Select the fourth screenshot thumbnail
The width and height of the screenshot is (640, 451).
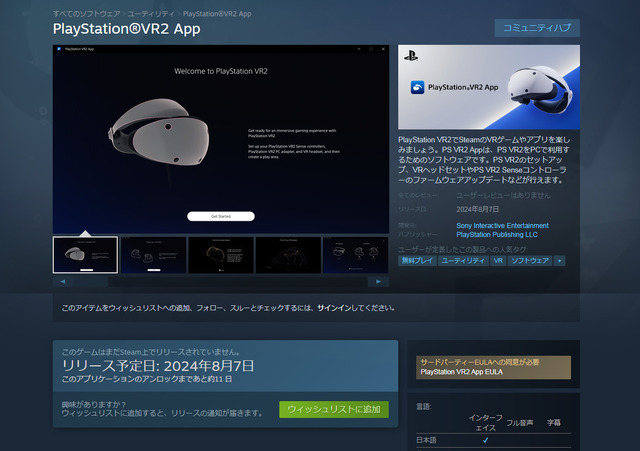(x=288, y=255)
